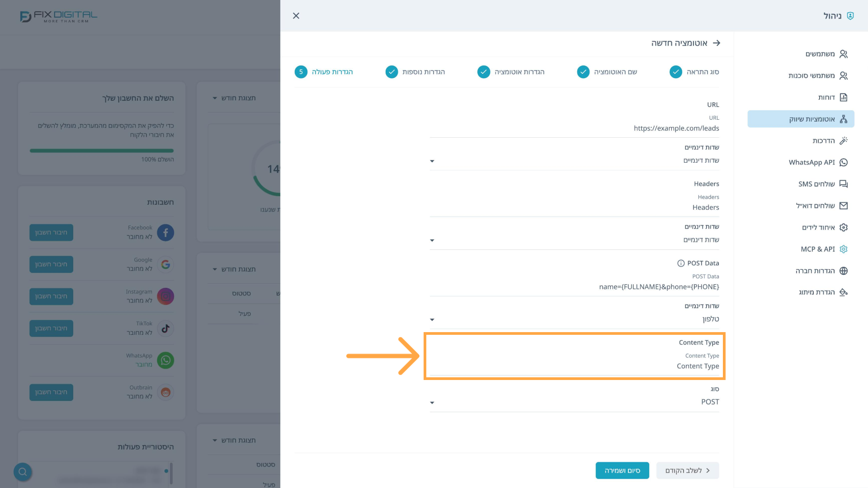Open הגדרות חברה globe icon
Image resolution: width=868 pixels, height=488 pixels.
coord(843,271)
